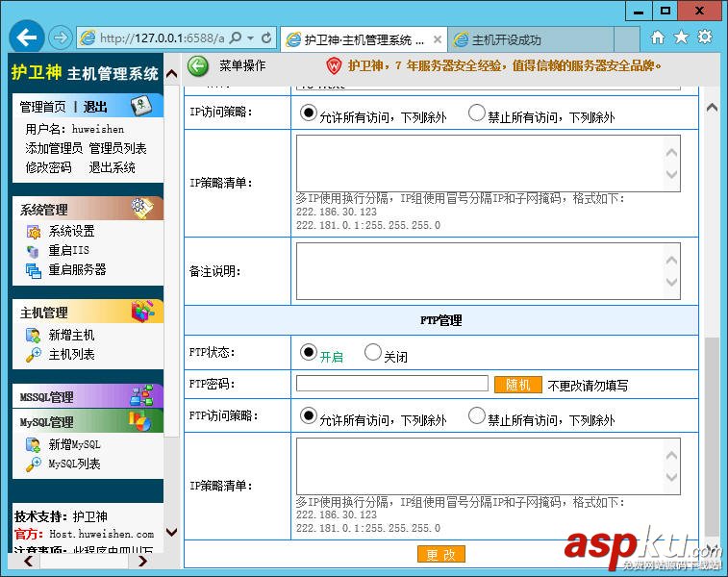728x577 pixels.
Task: Click the FTP IP策略清单 text area
Action: [488, 466]
